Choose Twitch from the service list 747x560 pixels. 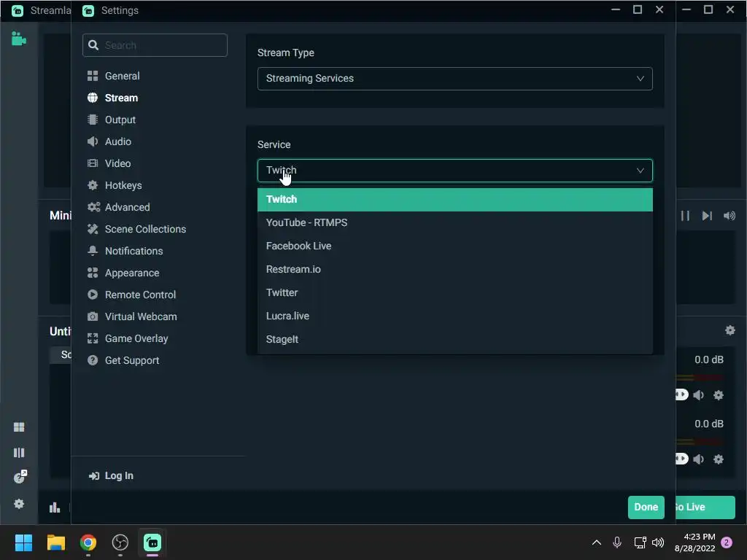coord(455,200)
